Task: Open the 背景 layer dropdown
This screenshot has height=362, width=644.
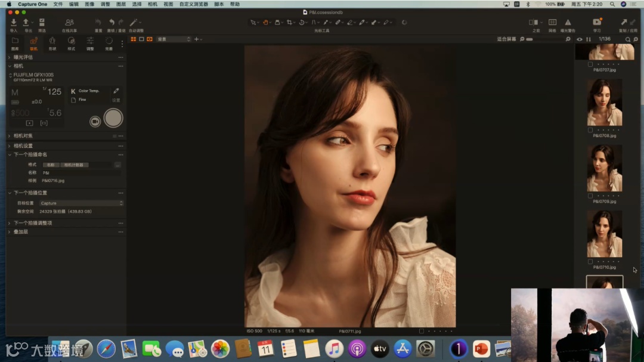Action: (x=174, y=39)
